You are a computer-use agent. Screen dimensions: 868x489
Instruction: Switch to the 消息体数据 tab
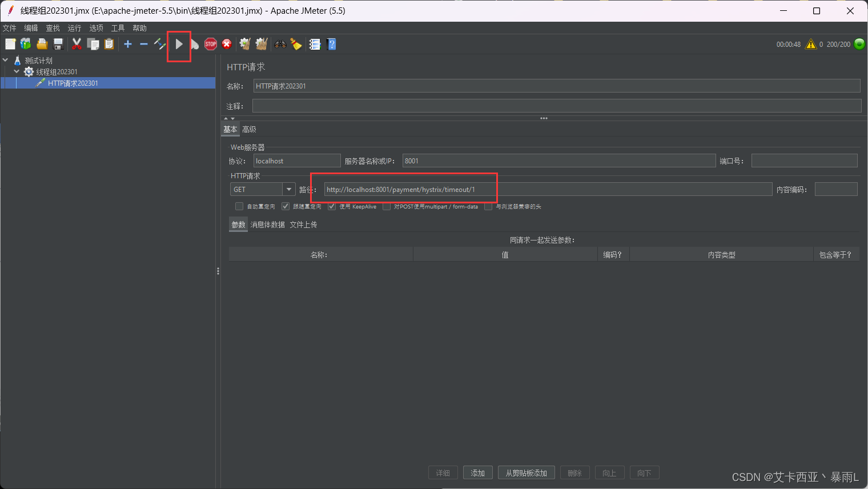267,225
